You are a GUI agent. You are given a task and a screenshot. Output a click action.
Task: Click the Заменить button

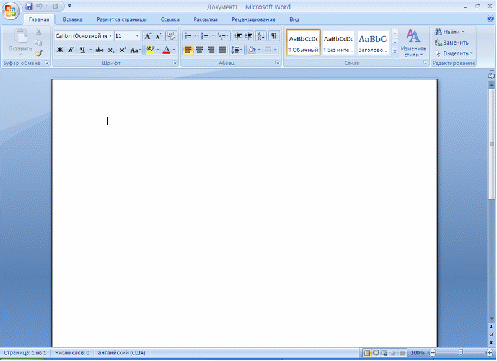tap(452, 43)
